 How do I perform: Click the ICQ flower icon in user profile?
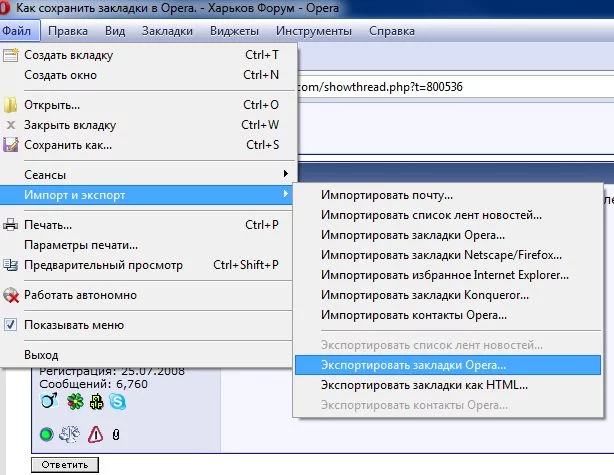click(74, 402)
